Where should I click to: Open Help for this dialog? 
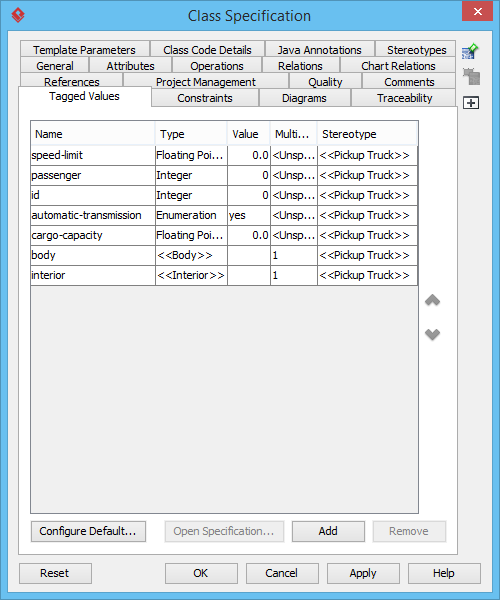(444, 573)
